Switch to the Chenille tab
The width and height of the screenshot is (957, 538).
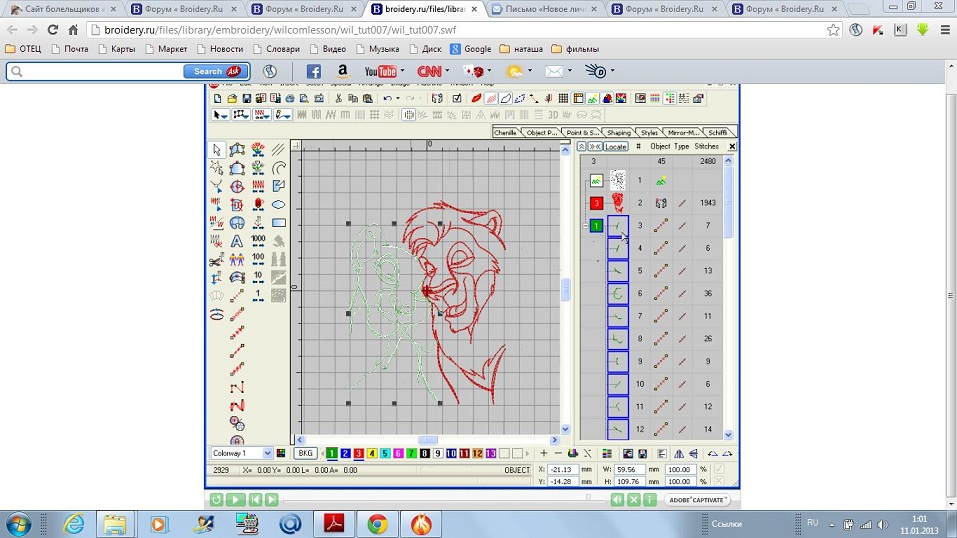(506, 132)
